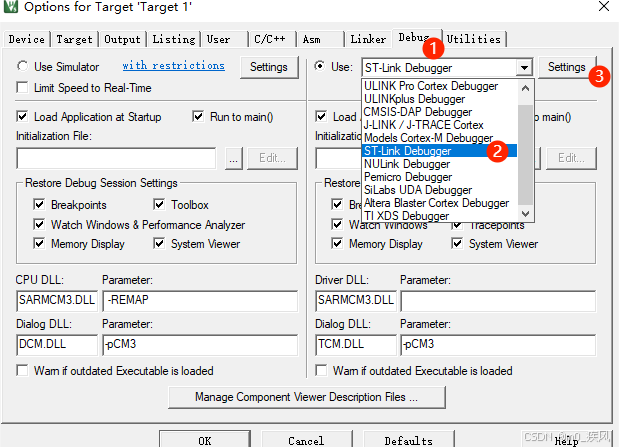Choose Pemicro Debugger option
This screenshot has width=619, height=448.
[439, 177]
